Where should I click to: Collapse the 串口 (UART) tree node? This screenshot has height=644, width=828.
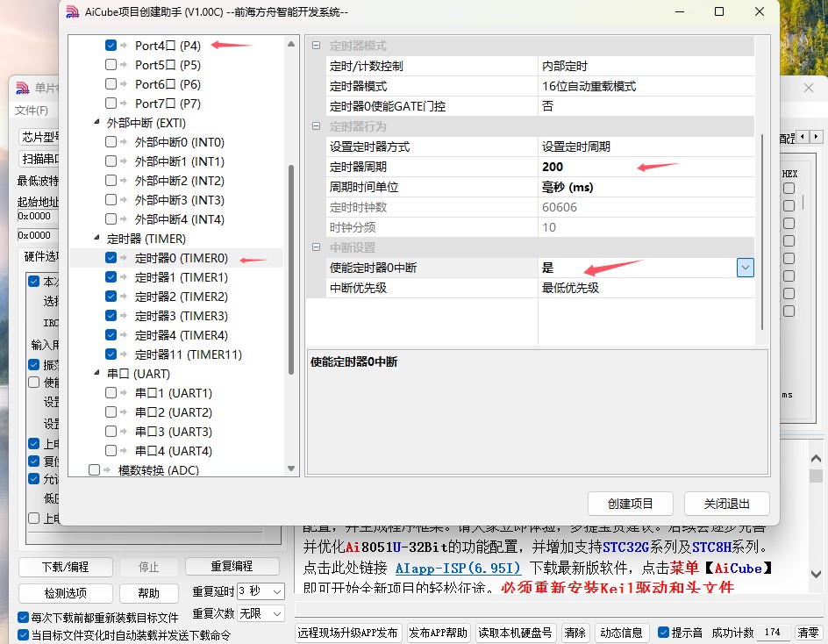[96, 373]
